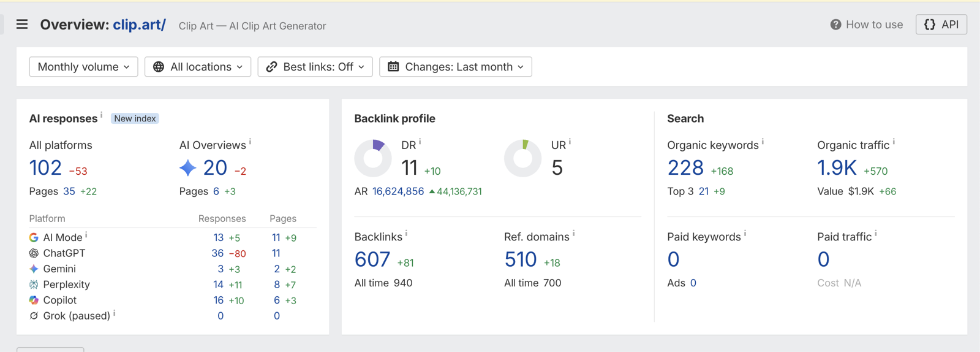Open the Monthly volume dropdown
Image resolution: width=980 pixels, height=352 pixels.
[83, 67]
